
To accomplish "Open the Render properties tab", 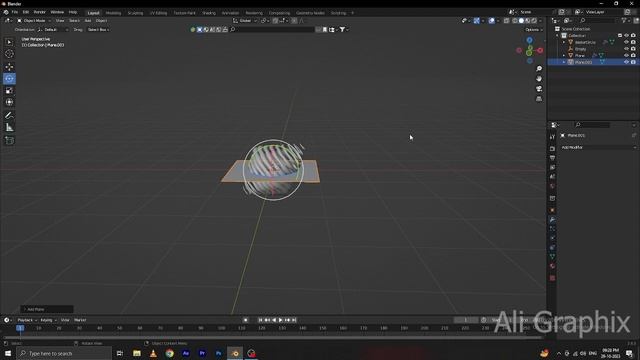I will tap(552, 149).
